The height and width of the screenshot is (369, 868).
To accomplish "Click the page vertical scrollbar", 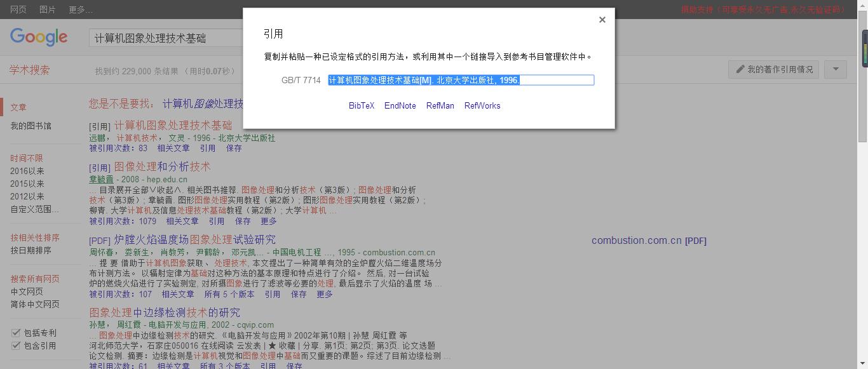I will point(862,191).
